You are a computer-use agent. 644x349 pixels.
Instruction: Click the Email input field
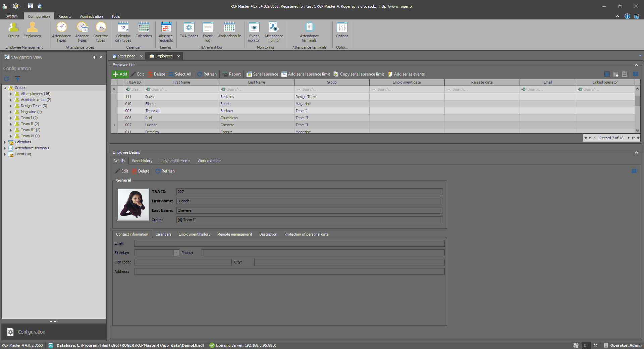coord(289,243)
